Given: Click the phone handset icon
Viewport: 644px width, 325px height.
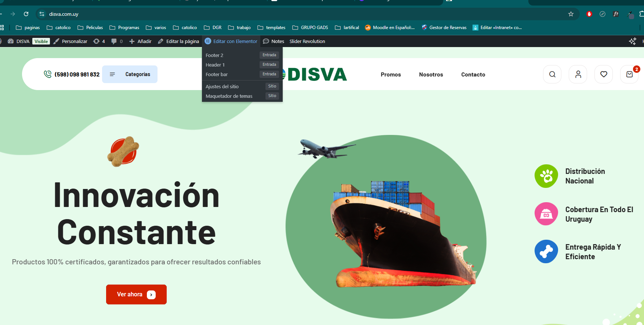Looking at the screenshot, I should 48,74.
